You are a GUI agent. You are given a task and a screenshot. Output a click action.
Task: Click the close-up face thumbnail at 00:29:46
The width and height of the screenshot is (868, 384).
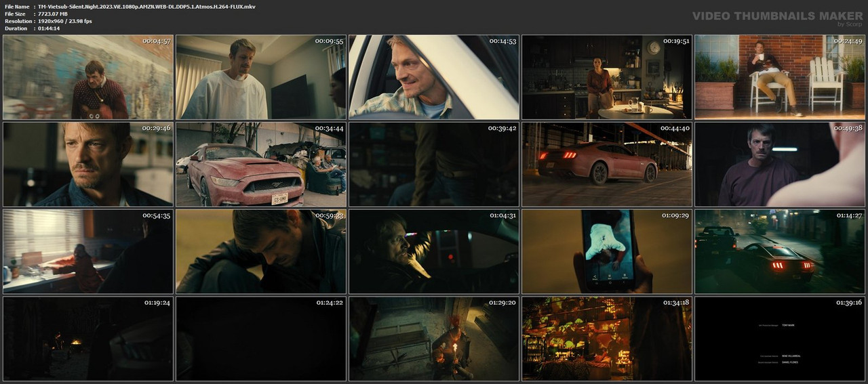click(x=88, y=165)
